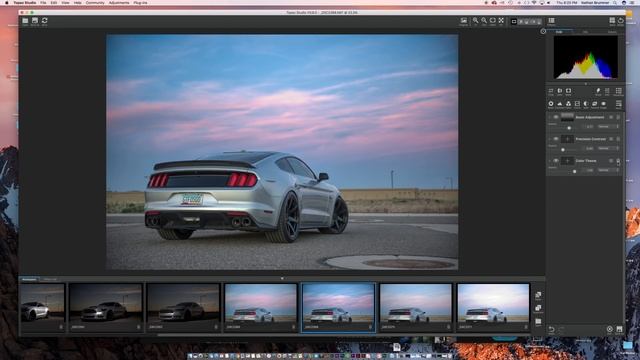Expand the Color Theme panel arrow
Image resolution: width=640 pixels, height=360 pixels.
[x=550, y=161]
